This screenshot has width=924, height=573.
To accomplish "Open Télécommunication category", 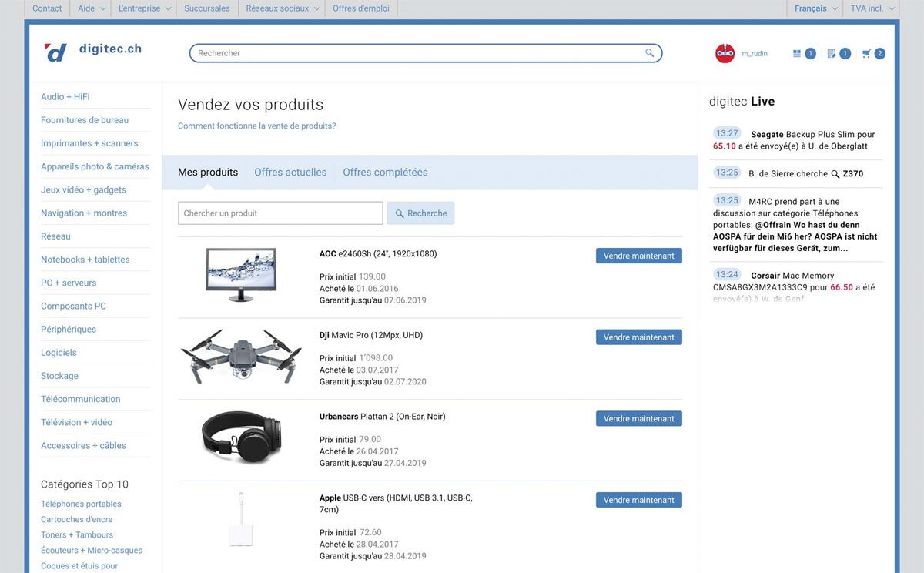I will coord(81,399).
